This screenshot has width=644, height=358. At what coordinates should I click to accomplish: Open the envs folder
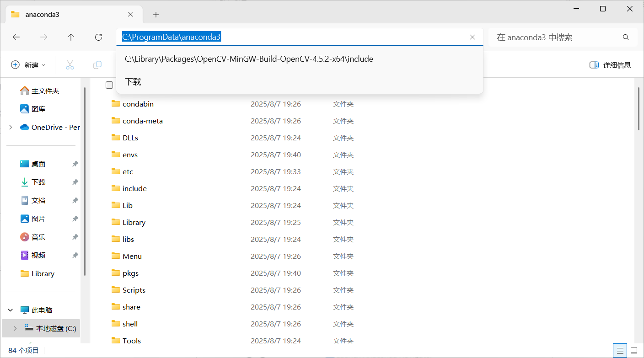coord(130,154)
